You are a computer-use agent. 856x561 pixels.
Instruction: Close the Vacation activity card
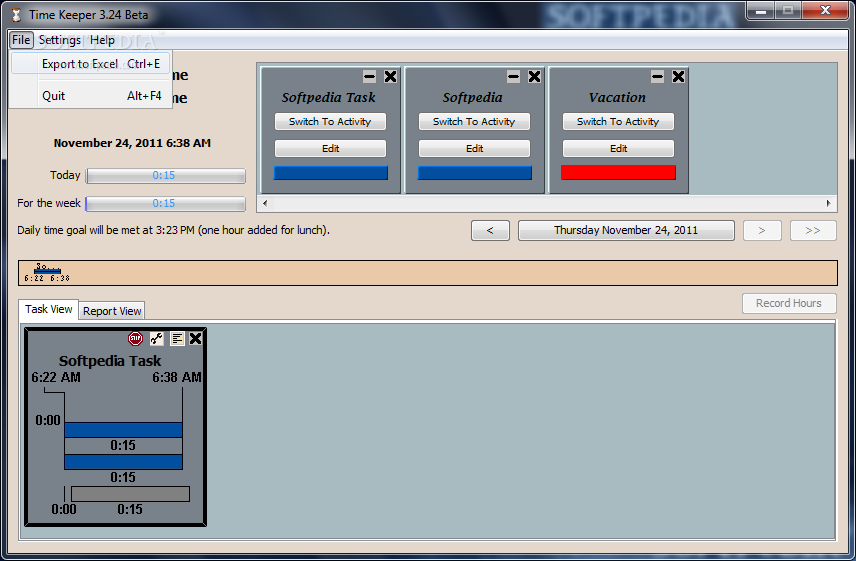coord(679,77)
